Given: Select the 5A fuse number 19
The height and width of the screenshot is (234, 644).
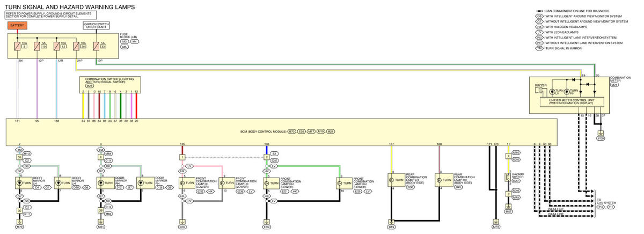Looking at the screenshot, I should (x=37, y=46).
